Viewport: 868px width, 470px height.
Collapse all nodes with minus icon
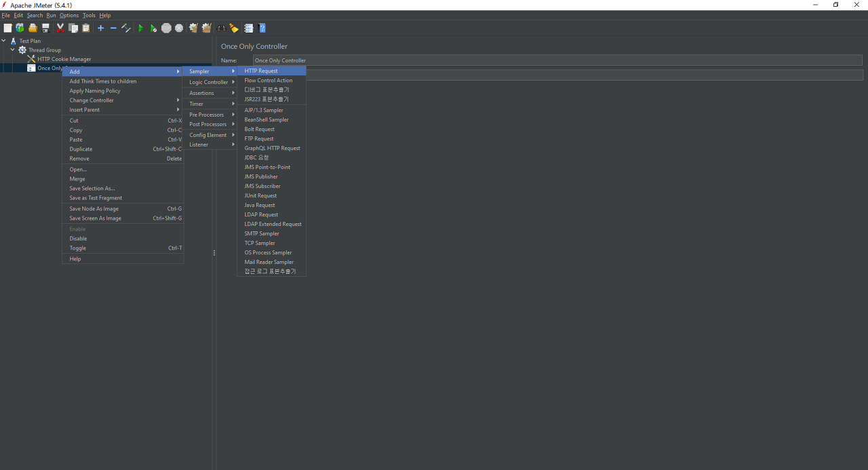pos(113,28)
